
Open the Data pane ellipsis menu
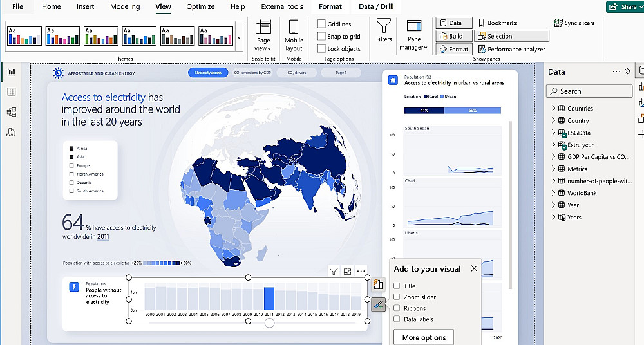(x=616, y=71)
